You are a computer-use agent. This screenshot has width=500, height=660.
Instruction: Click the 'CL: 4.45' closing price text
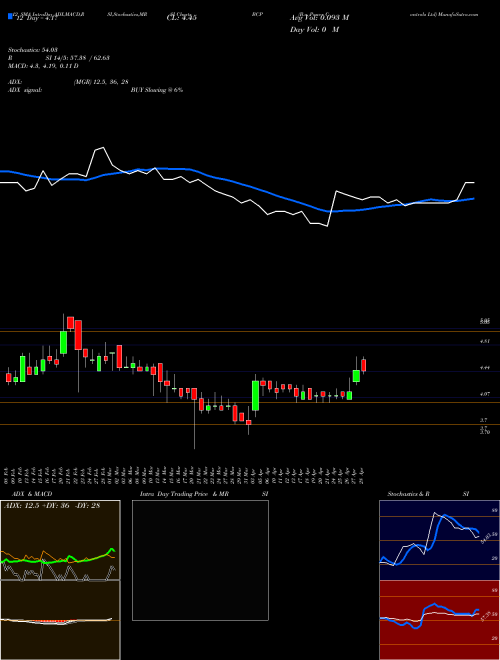182,18
